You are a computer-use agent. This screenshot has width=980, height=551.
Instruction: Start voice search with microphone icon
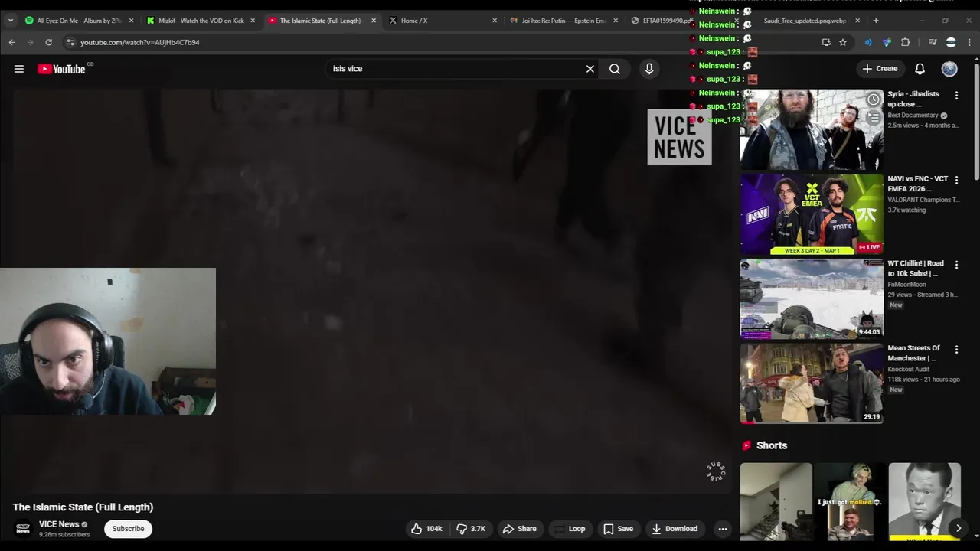click(649, 69)
